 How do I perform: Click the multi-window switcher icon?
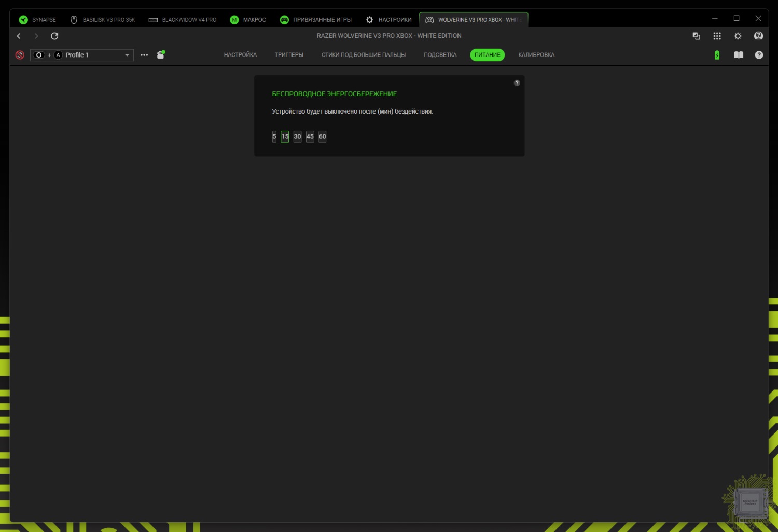[696, 36]
